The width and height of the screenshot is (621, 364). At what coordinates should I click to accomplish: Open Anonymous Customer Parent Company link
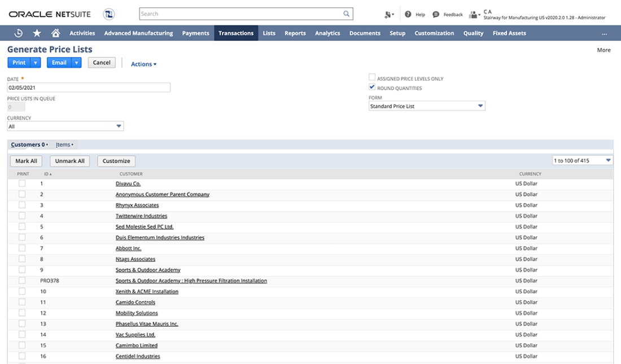pyautogui.click(x=163, y=194)
